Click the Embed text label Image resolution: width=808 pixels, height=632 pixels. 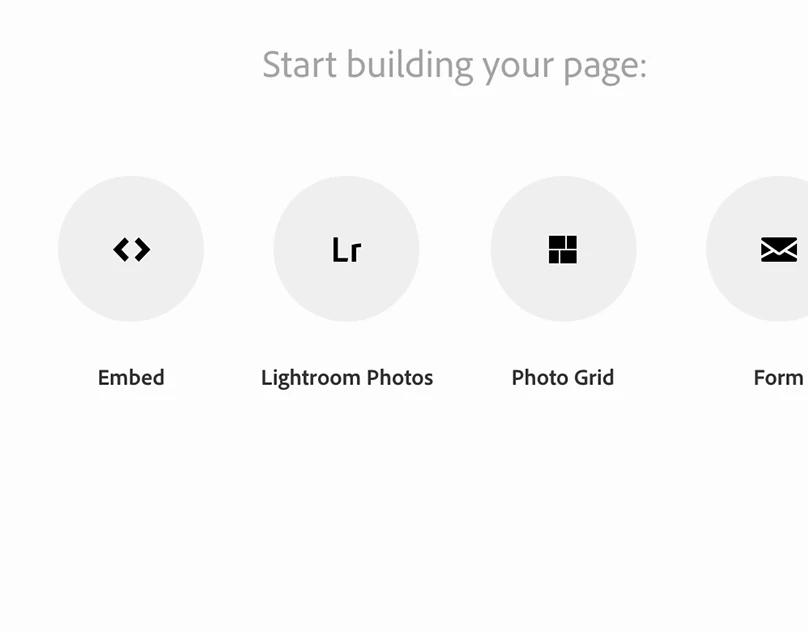[x=131, y=378]
